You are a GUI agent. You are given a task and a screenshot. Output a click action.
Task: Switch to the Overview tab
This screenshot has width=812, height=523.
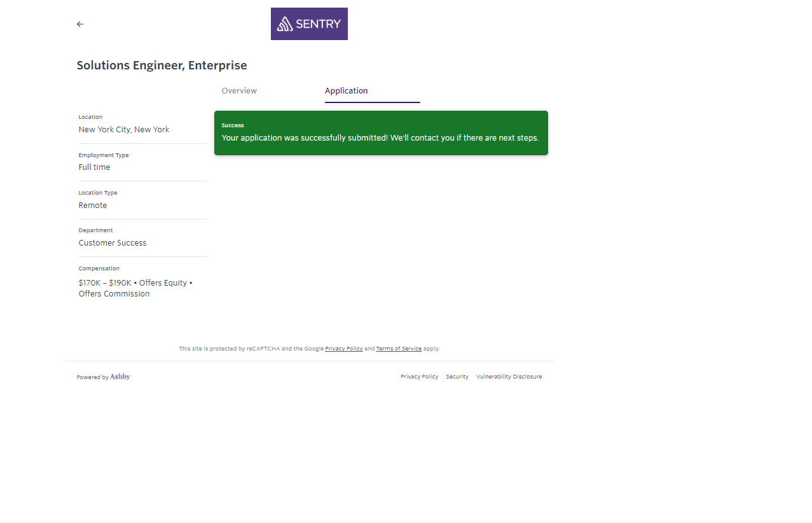click(239, 91)
